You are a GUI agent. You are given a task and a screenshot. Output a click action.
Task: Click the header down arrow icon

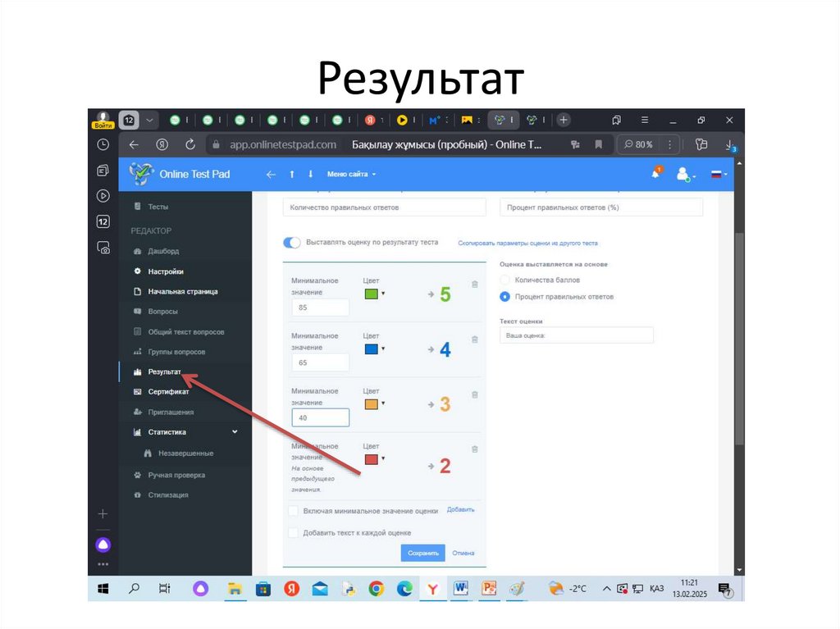click(x=311, y=174)
